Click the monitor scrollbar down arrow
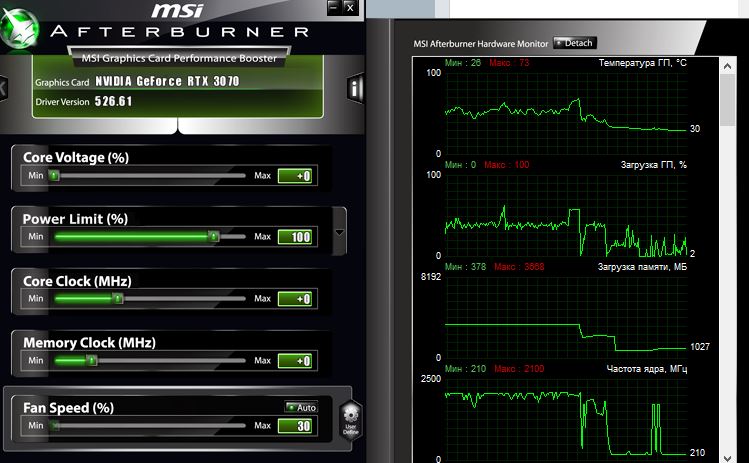 click(728, 458)
